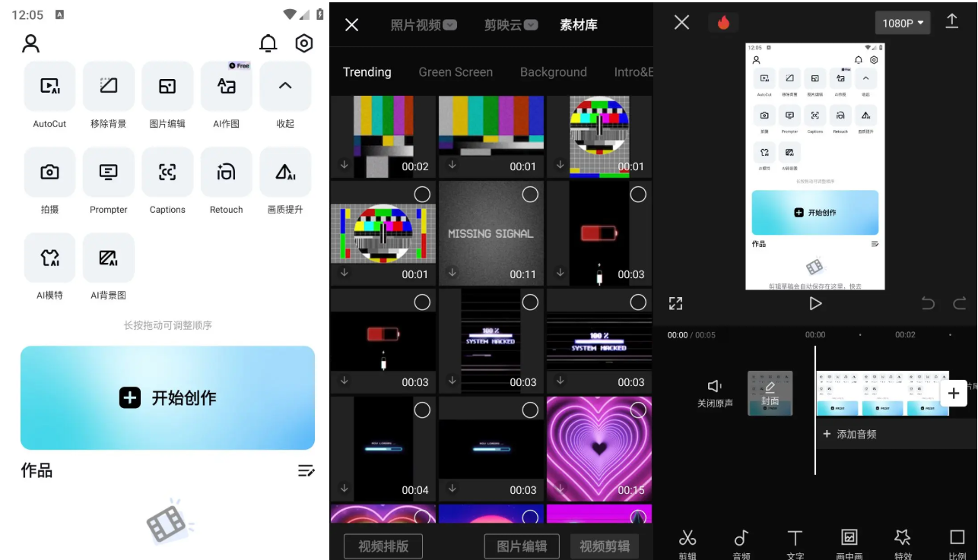Toggle 关闭原声 to mute original sound
This screenshot has width=978, height=560.
pyautogui.click(x=714, y=392)
